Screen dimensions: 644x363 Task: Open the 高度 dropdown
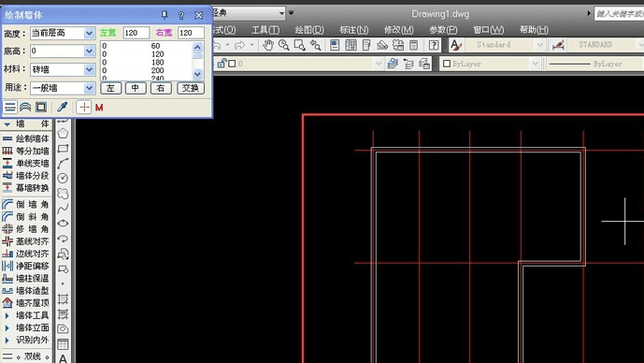click(x=89, y=34)
